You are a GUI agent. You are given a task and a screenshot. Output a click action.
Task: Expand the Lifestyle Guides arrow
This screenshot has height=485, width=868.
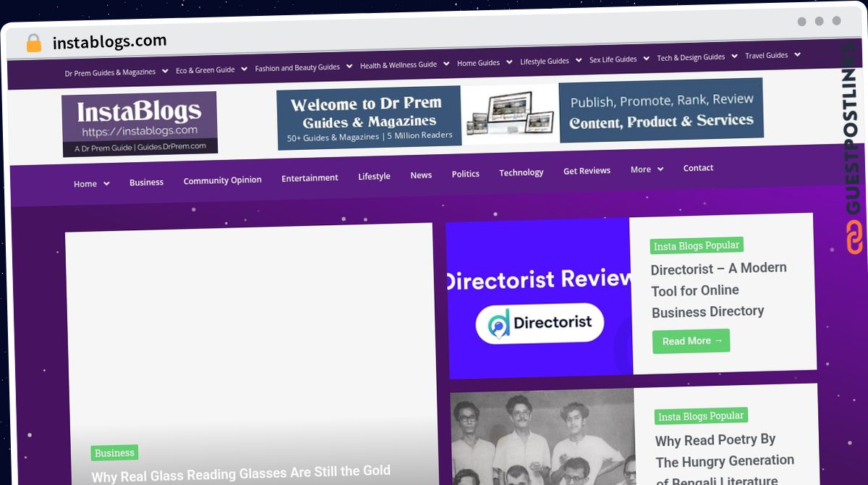coord(578,60)
